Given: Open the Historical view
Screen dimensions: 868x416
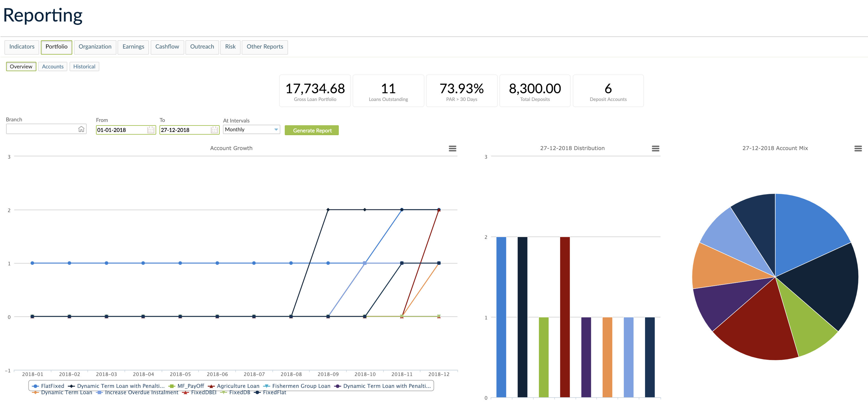Looking at the screenshot, I should point(84,66).
